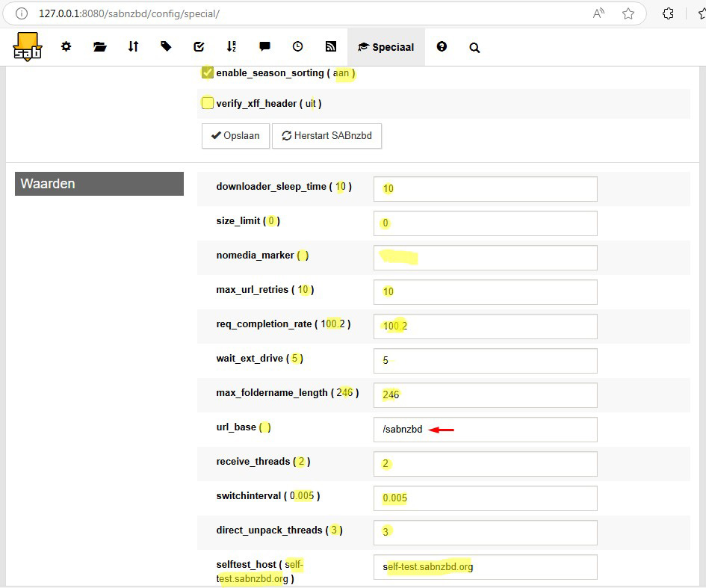The image size is (706, 588).
Task: Click the req_completion_rate label
Action: tap(283, 324)
